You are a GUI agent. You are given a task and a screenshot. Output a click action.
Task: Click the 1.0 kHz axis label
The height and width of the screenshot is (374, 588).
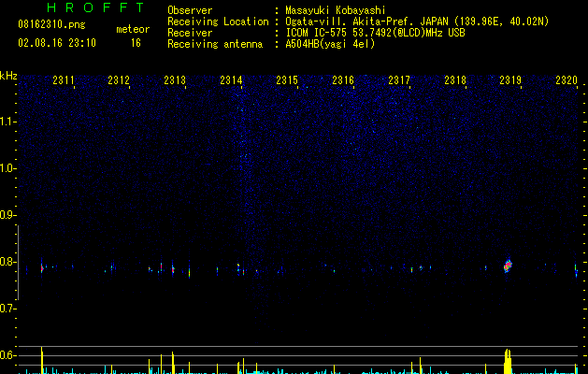coord(7,168)
